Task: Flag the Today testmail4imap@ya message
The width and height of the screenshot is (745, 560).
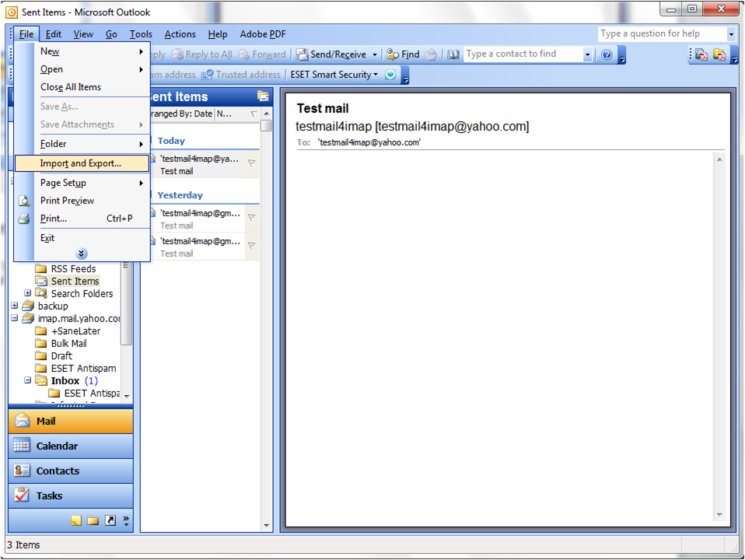Action: tap(252, 163)
